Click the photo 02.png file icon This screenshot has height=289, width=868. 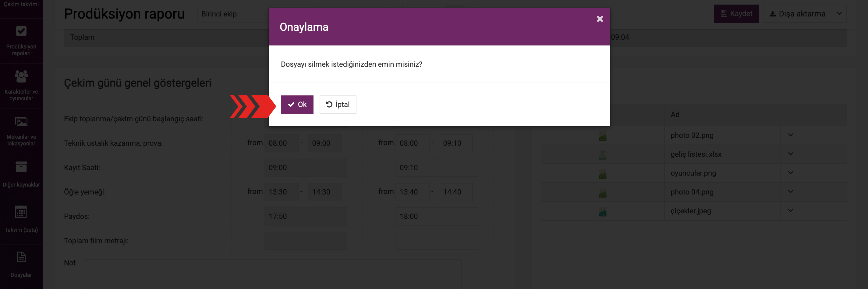point(602,136)
